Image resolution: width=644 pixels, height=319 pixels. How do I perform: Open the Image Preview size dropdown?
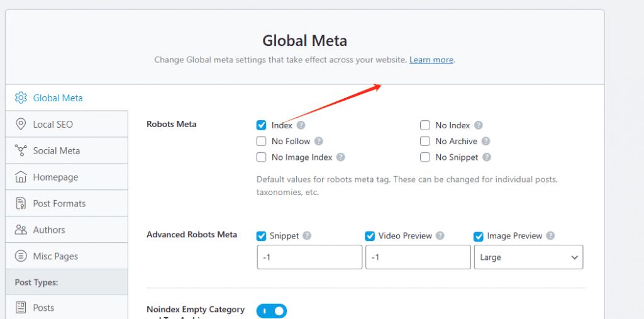click(528, 257)
